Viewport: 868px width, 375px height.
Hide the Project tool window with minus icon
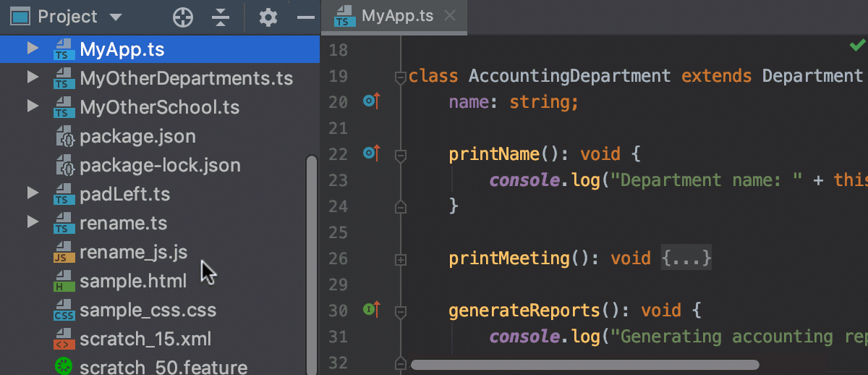click(307, 17)
